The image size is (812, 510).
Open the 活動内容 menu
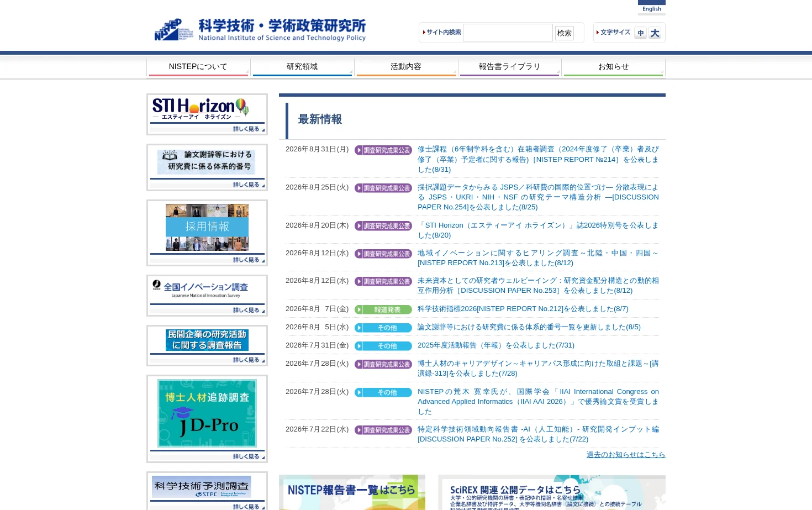(x=406, y=67)
